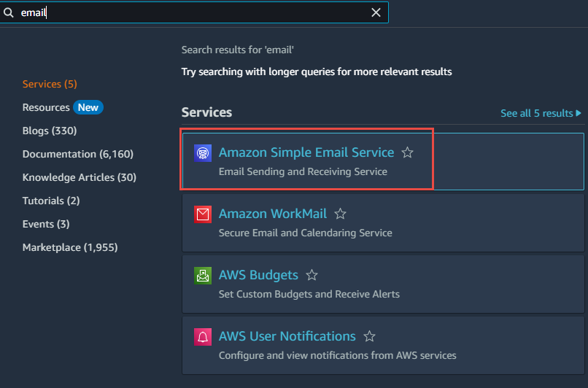588x388 pixels.
Task: Star AWS User Notifications as favorite
Action: pos(369,336)
